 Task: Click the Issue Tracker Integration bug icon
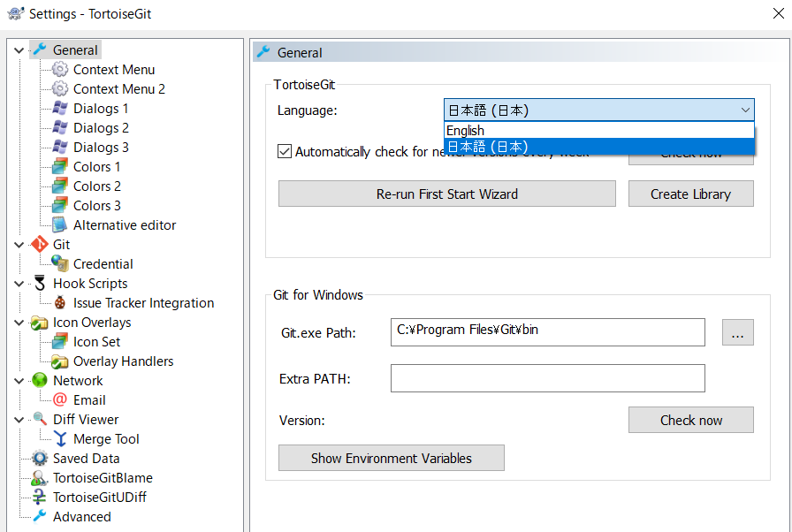click(60, 303)
